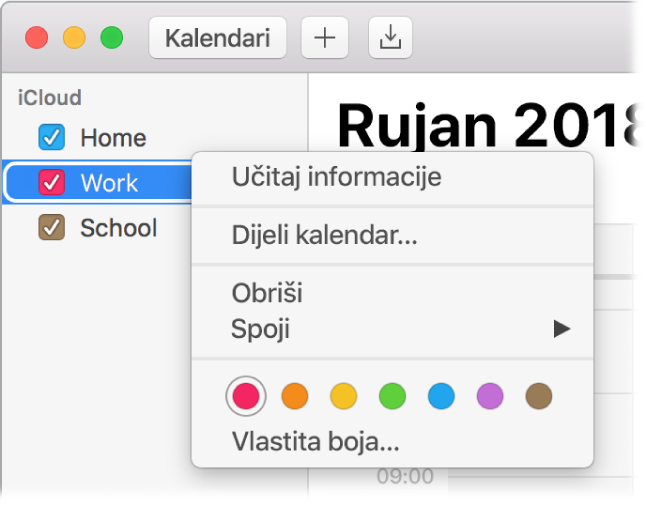
Task: Toggle the Work calendar checkbox
Action: [x=51, y=182]
